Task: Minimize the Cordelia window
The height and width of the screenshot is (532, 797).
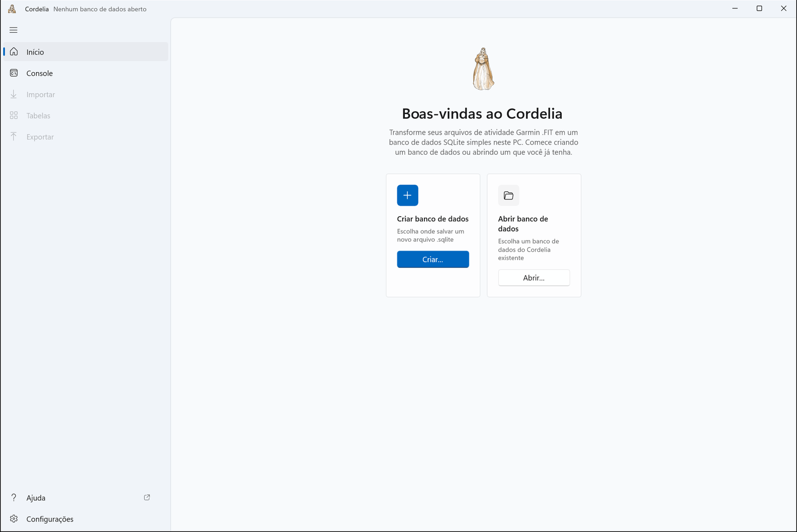Action: pos(735,8)
